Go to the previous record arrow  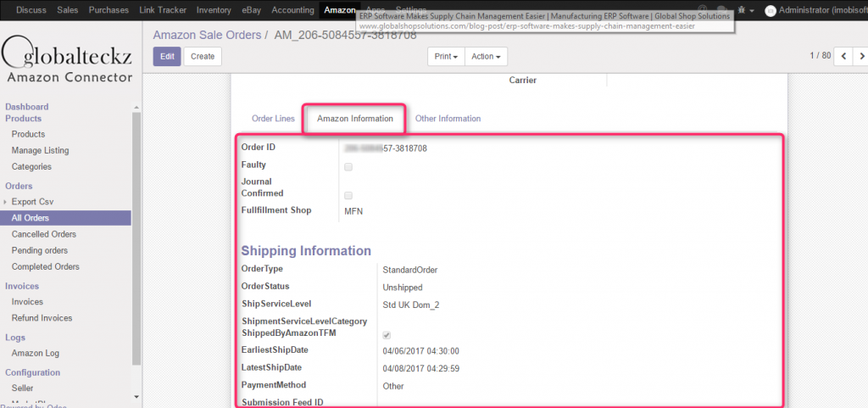[843, 56]
